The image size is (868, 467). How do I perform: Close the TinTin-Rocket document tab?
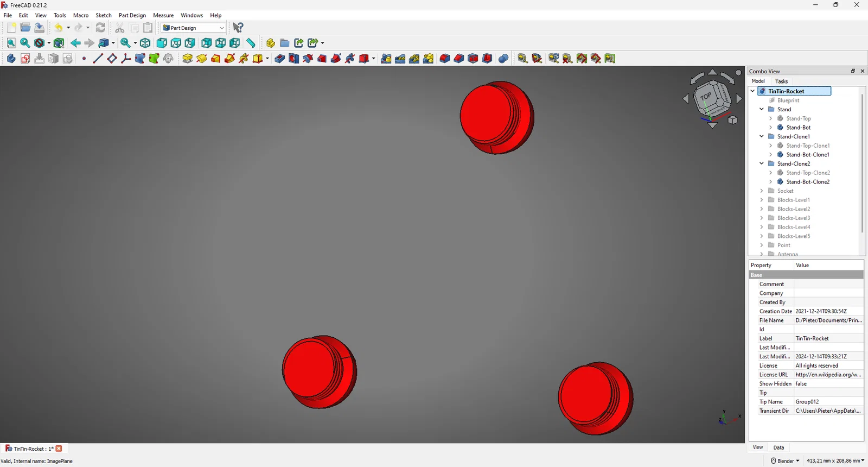pyautogui.click(x=59, y=449)
